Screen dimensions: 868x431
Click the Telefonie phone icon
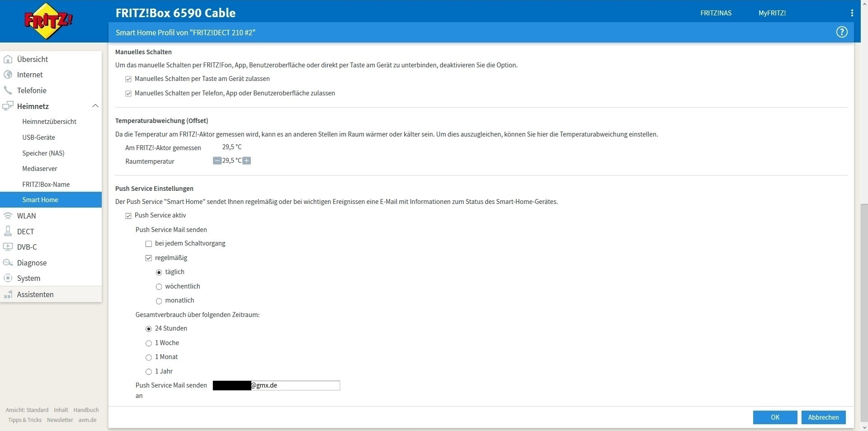pyautogui.click(x=8, y=90)
